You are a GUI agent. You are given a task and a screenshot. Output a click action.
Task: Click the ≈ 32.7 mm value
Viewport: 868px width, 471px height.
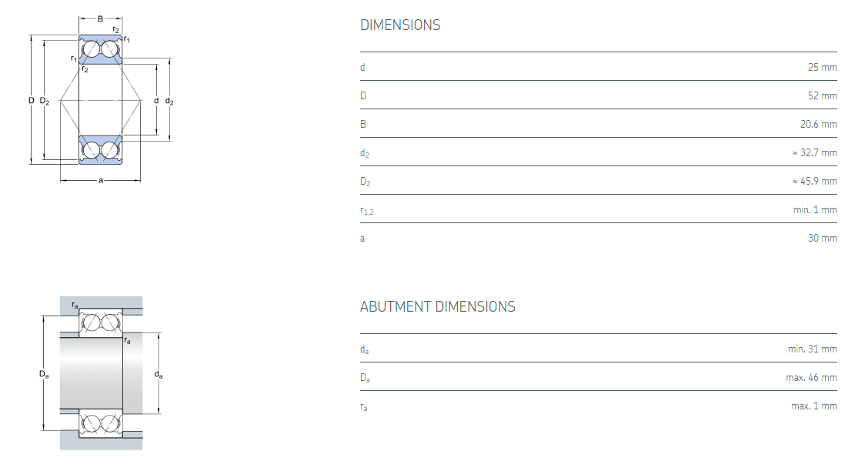coord(814,153)
